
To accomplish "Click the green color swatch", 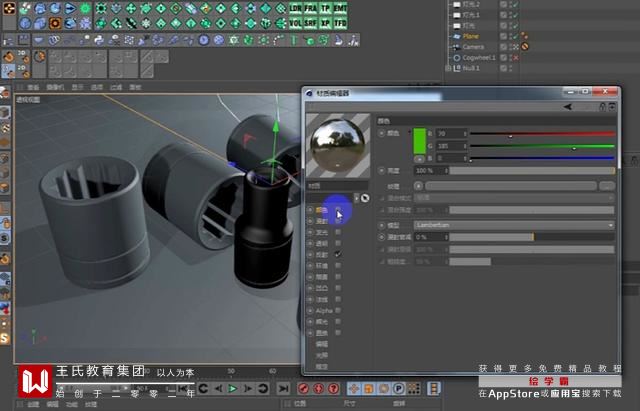I will click(420, 141).
